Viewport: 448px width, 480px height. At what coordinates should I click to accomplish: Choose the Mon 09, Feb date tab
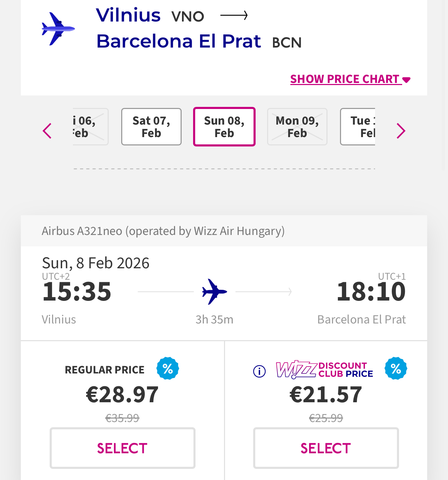pos(297,127)
